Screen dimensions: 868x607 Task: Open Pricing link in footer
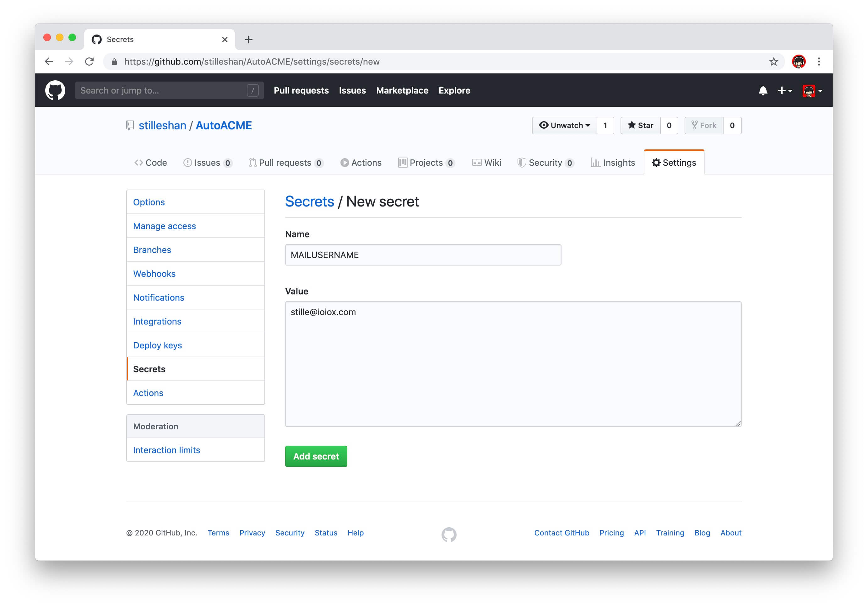tap(611, 533)
